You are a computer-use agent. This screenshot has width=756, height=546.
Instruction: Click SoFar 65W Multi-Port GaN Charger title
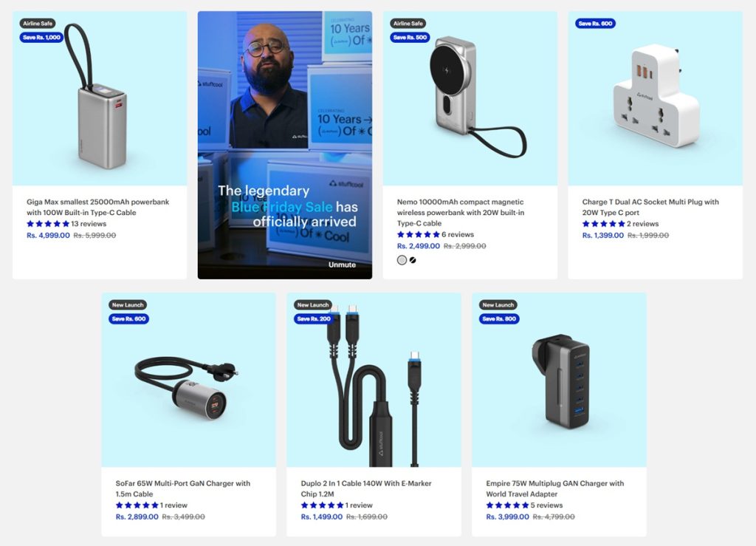(x=183, y=488)
